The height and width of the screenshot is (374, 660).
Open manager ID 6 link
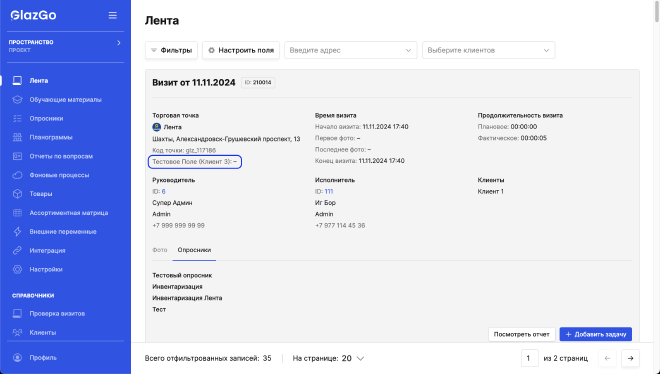164,191
